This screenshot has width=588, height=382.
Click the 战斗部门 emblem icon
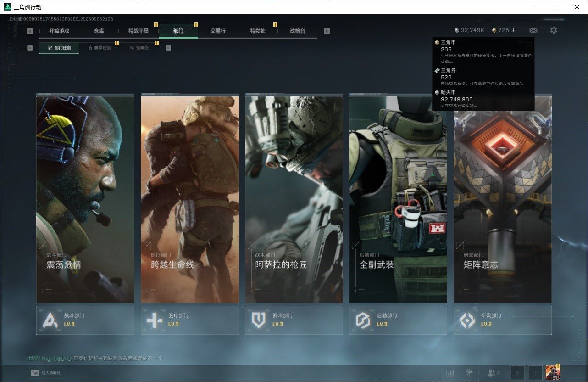coord(50,320)
